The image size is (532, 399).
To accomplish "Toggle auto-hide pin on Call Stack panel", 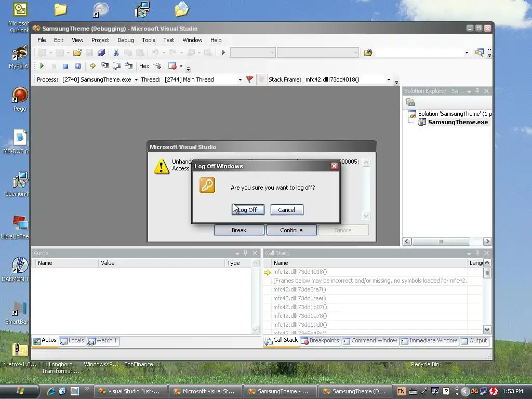I will [477, 253].
